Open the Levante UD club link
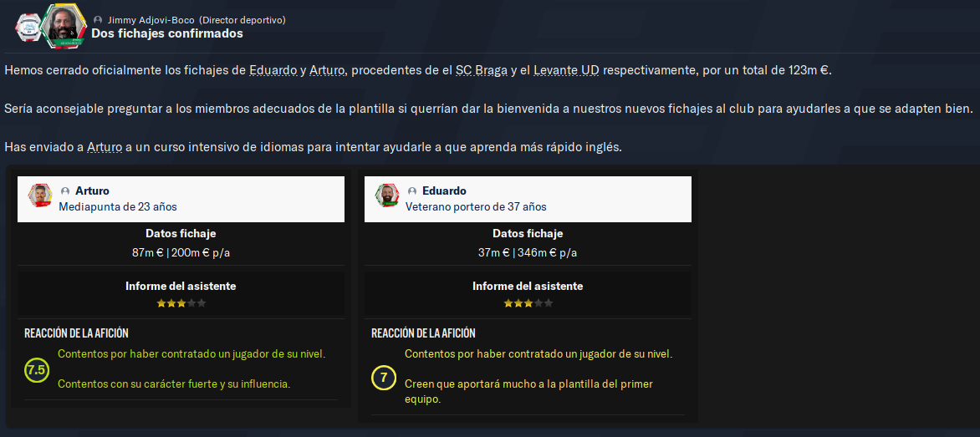Viewport: 980px width, 437px height. [x=566, y=70]
